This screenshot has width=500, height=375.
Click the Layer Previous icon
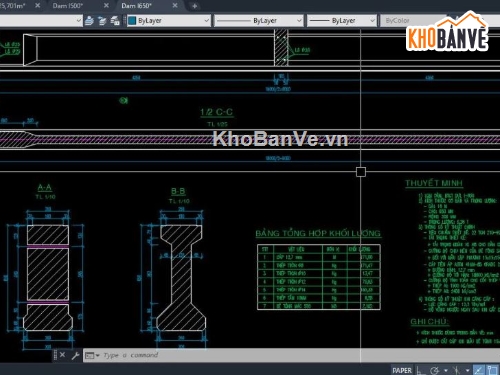pos(102,21)
